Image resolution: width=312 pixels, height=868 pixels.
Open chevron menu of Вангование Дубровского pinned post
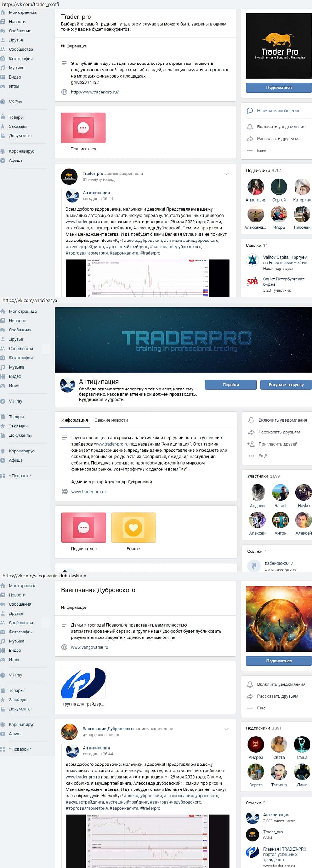[226, 729]
